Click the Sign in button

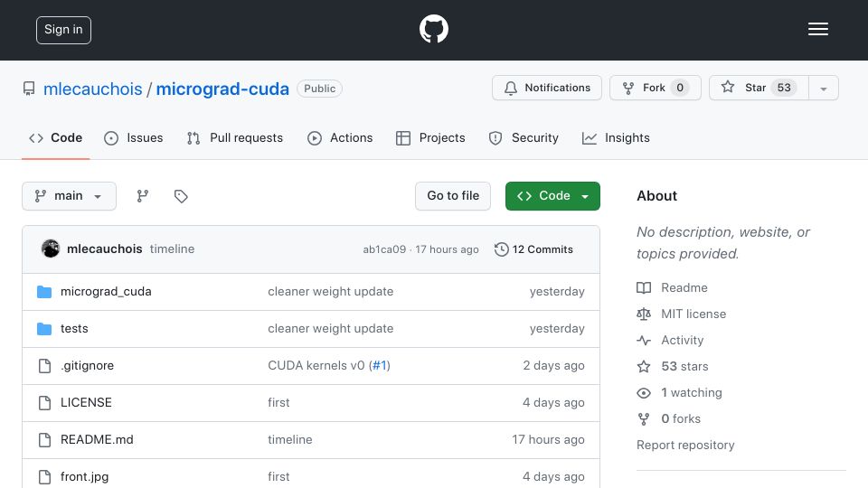(x=63, y=30)
